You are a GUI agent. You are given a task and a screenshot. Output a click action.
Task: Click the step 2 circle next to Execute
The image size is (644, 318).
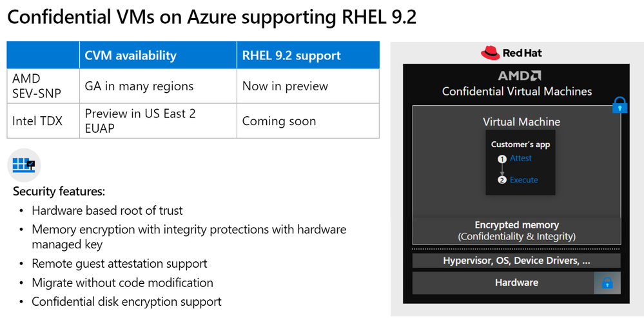pos(502,180)
